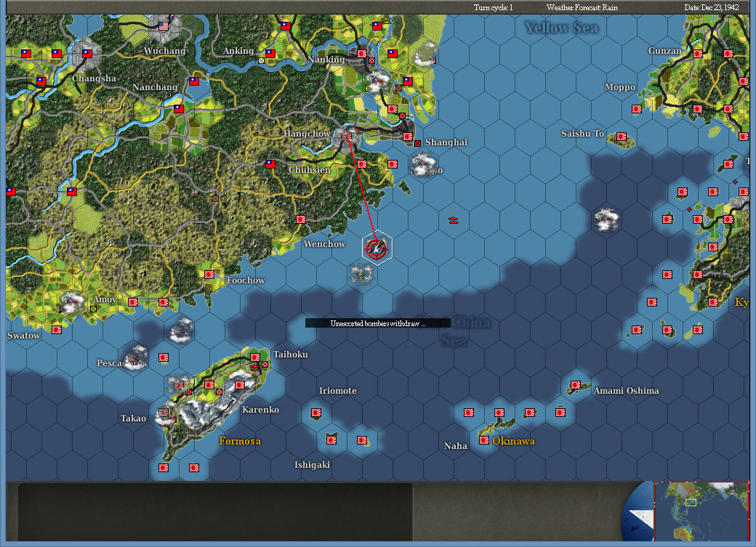This screenshot has width=756, height=547.
Task: Click the Turn cycle: 1 indicator
Action: 493,7
